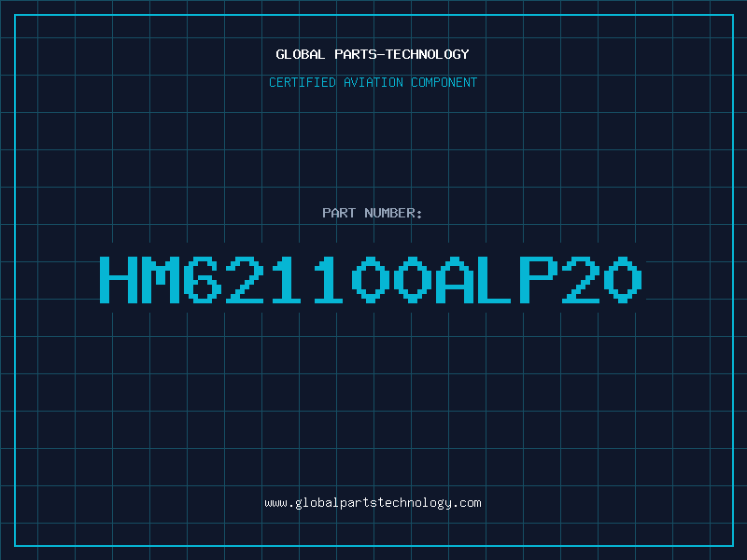This screenshot has width=747, height=560.
Task: Click the GLOBAL PARTS-TECHNOLOGY heading
Action: click(373, 54)
